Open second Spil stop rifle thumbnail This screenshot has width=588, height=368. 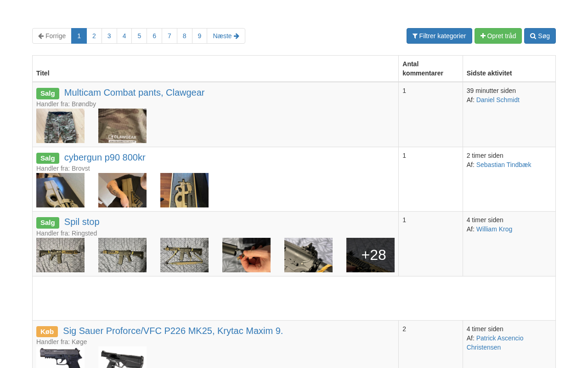click(x=122, y=255)
